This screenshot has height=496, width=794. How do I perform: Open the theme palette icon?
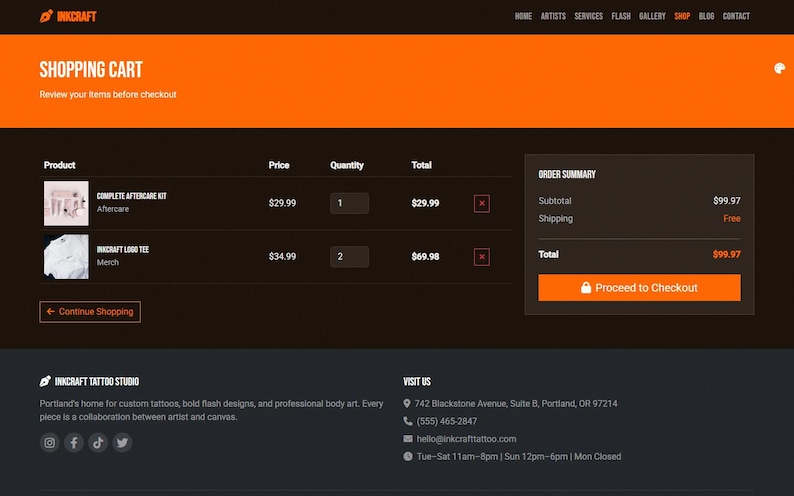click(x=779, y=68)
